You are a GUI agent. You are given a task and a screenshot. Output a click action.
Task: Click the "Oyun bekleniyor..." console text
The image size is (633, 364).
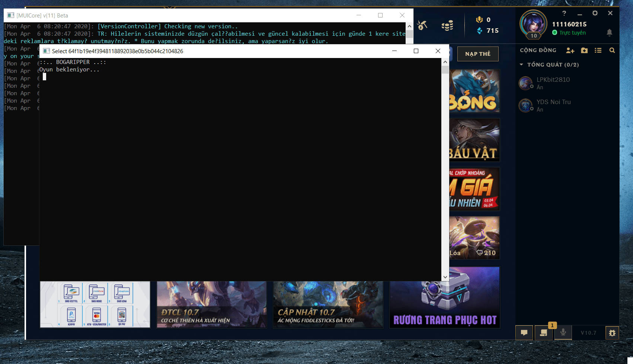[x=70, y=70]
